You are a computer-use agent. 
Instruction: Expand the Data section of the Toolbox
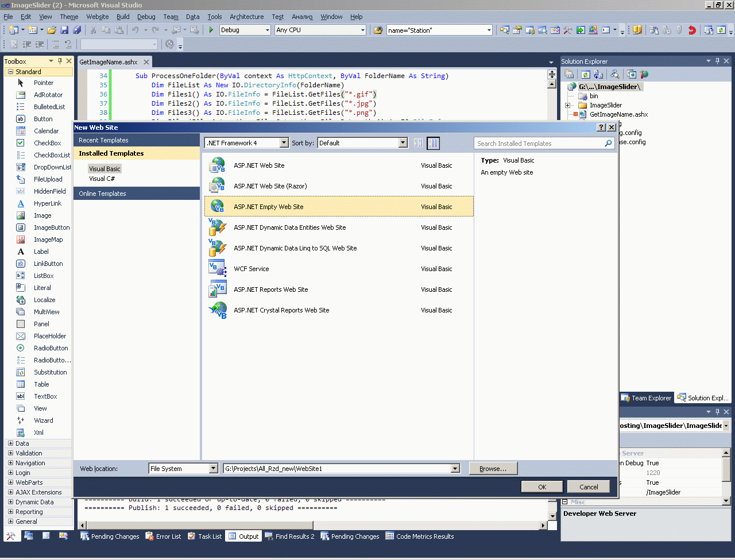10,443
